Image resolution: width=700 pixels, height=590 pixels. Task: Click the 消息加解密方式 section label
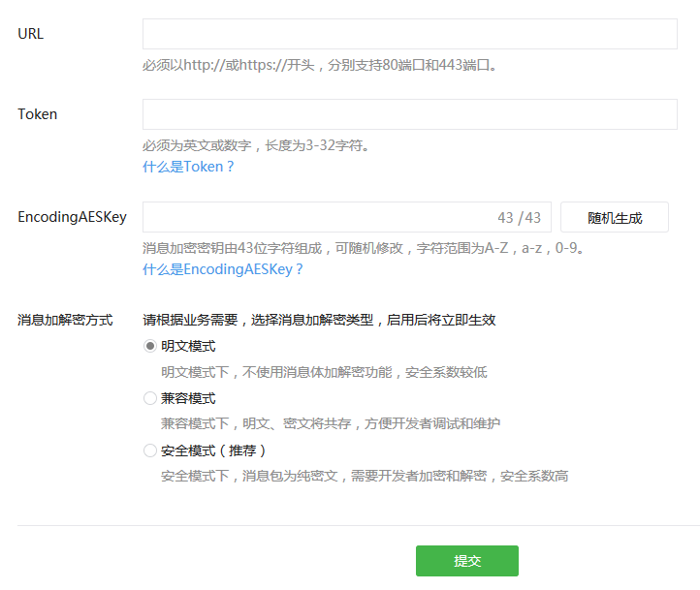click(x=65, y=320)
